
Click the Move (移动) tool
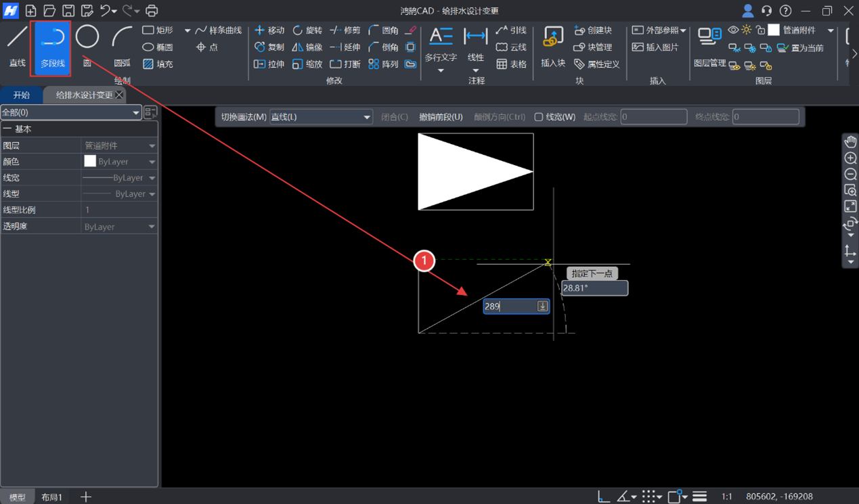click(x=269, y=30)
